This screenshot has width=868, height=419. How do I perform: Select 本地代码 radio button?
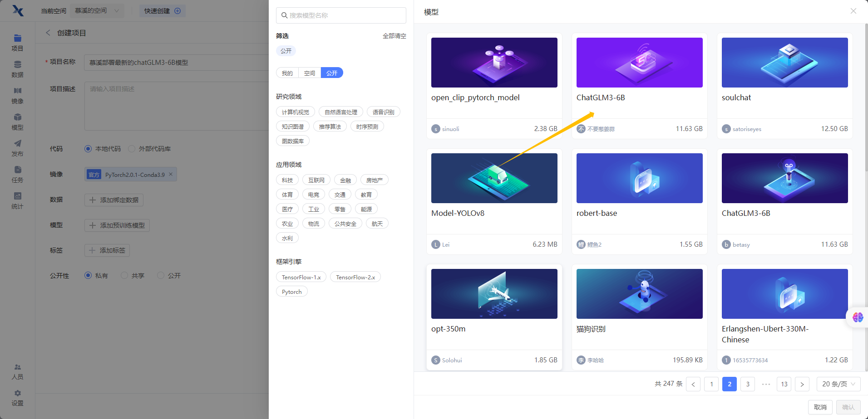point(88,149)
